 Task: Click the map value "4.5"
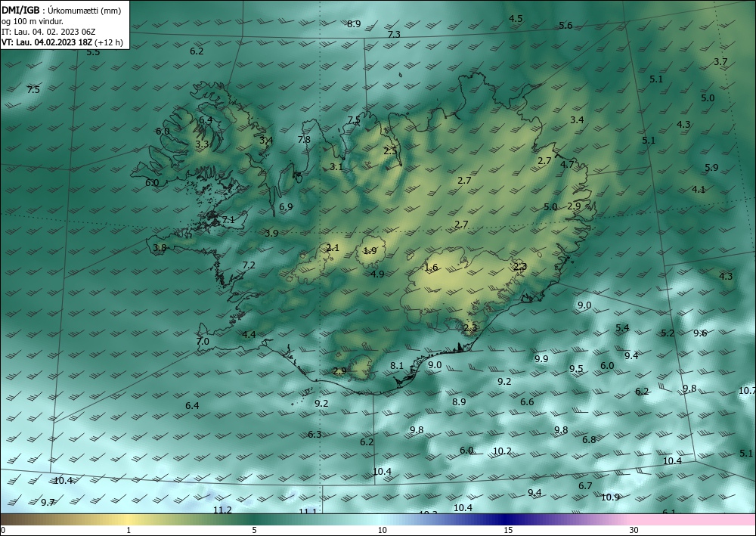pos(516,19)
